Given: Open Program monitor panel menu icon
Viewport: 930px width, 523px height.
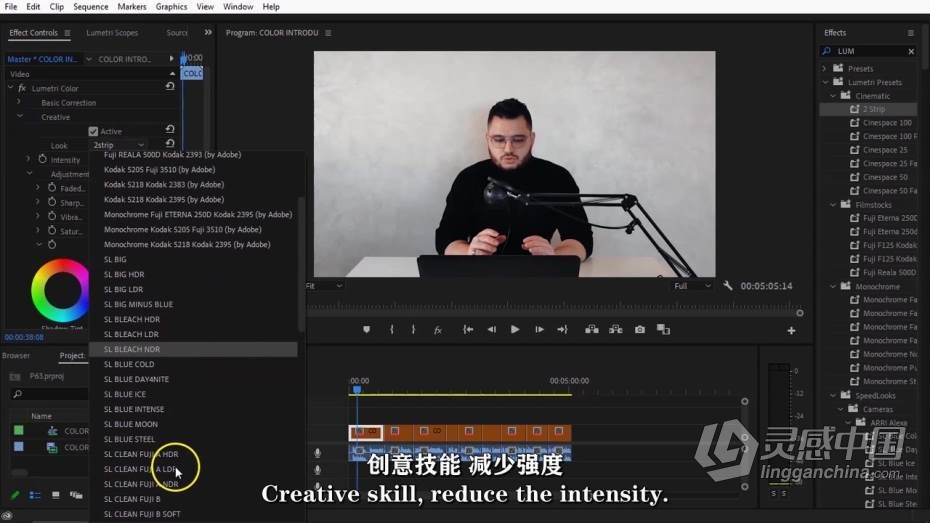Looking at the screenshot, I should 328,33.
